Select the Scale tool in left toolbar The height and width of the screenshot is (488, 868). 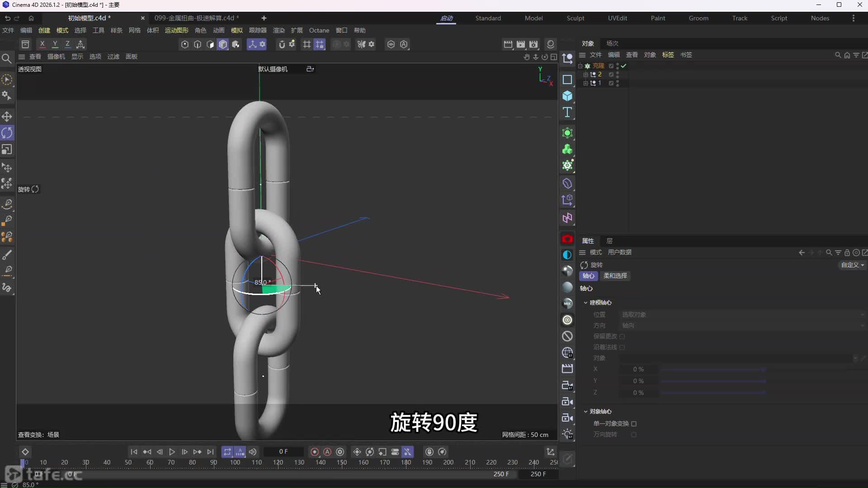(7, 150)
